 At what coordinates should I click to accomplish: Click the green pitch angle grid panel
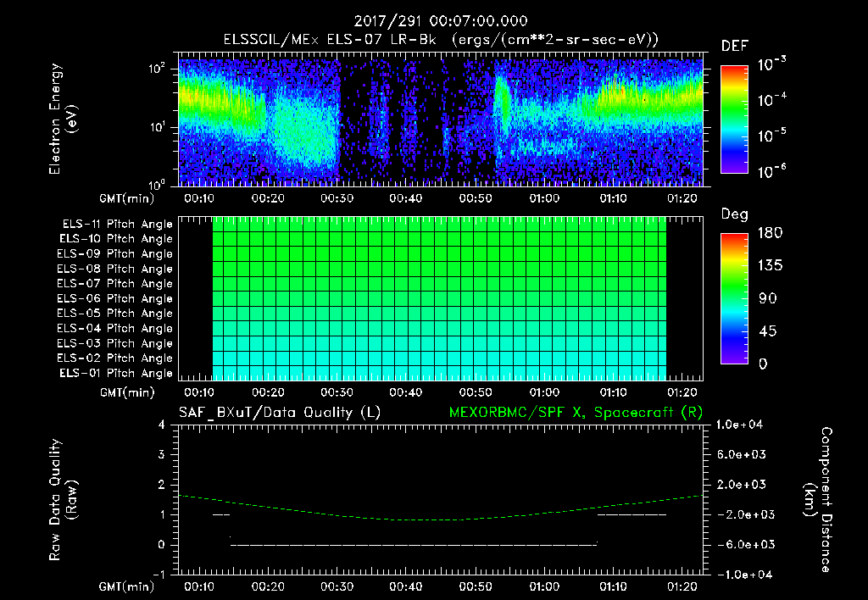(440, 298)
